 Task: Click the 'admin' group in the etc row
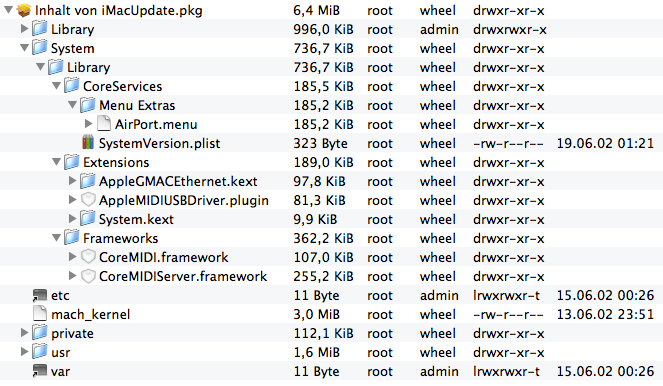[439, 295]
